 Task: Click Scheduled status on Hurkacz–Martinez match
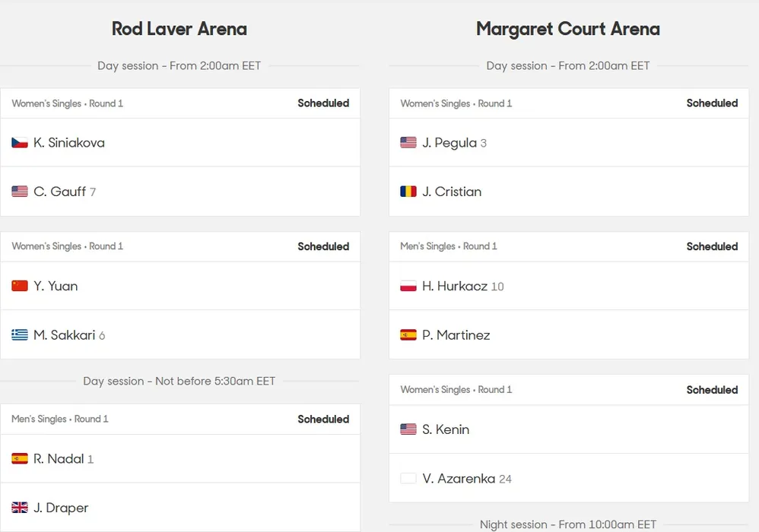712,246
